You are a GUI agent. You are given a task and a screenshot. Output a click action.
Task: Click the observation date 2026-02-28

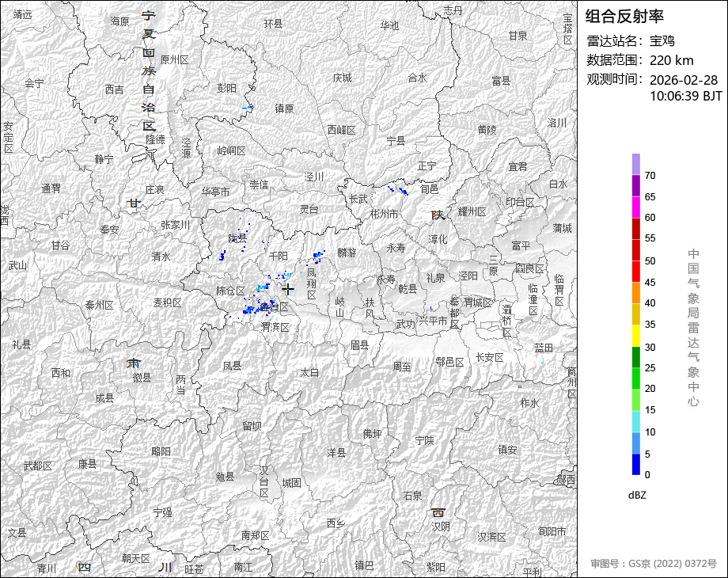(684, 80)
